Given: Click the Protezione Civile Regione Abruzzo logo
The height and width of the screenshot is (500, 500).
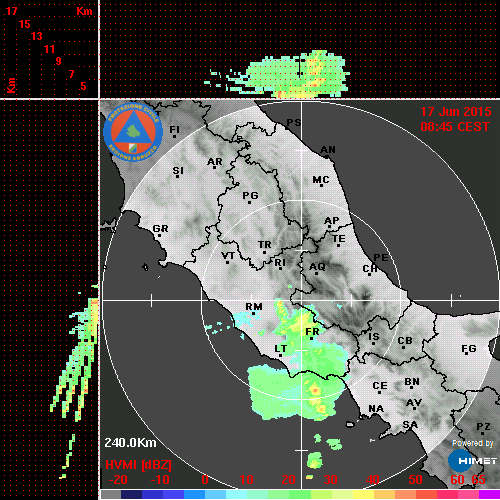Looking at the screenshot, I should pos(133,132).
